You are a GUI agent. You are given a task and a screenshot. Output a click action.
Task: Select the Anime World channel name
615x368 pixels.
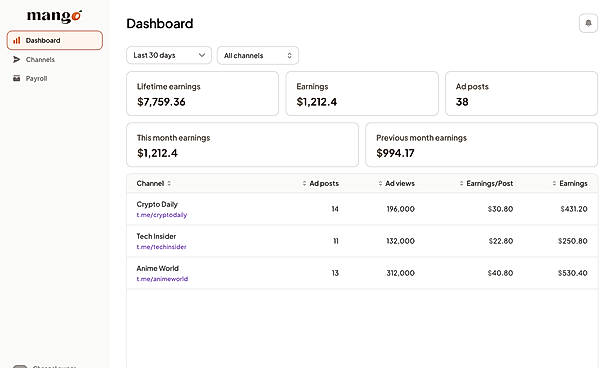point(157,268)
